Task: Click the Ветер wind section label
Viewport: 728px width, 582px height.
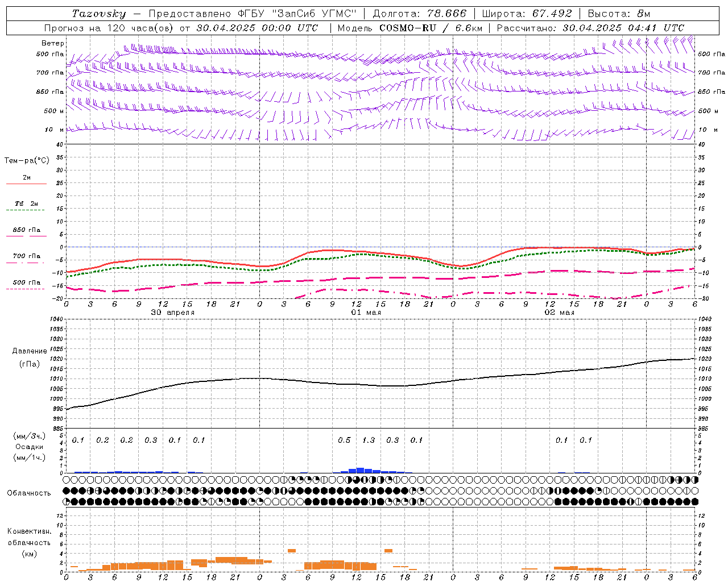Action: click(53, 43)
